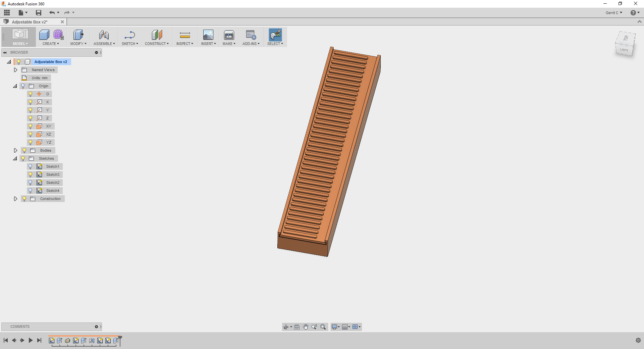Hide the Bodies folder lightbulb
Image resolution: width=644 pixels, height=349 pixels.
tap(24, 150)
